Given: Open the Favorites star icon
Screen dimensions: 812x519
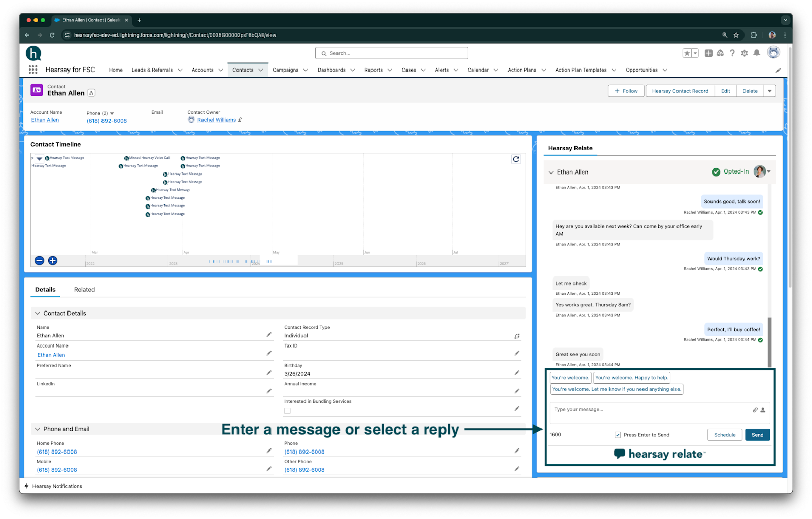Looking at the screenshot, I should [687, 53].
